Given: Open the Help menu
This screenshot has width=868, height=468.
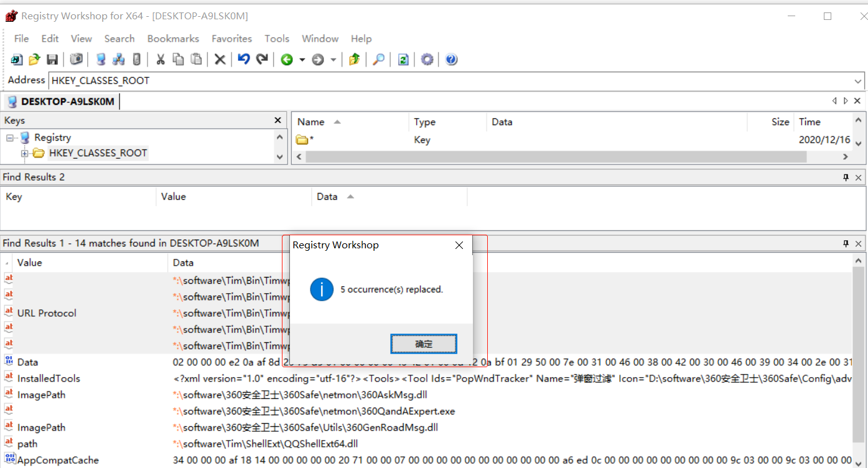Looking at the screenshot, I should pos(362,39).
